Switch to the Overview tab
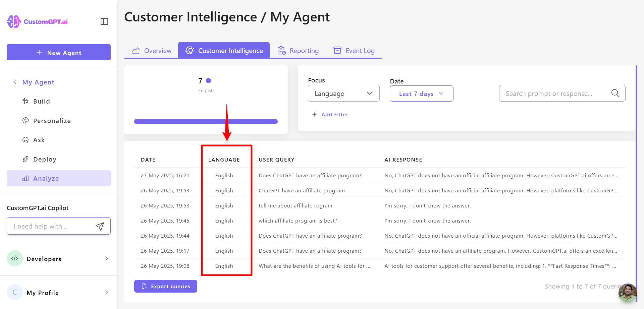The image size is (644, 309). (x=151, y=51)
